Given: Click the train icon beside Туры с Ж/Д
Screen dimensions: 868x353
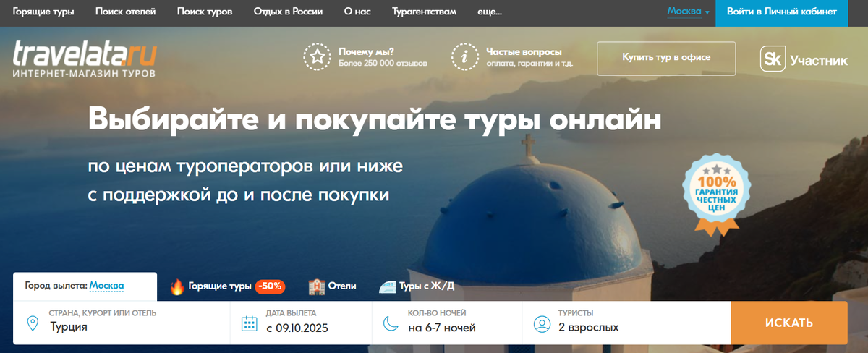Looking at the screenshot, I should pos(388,286).
